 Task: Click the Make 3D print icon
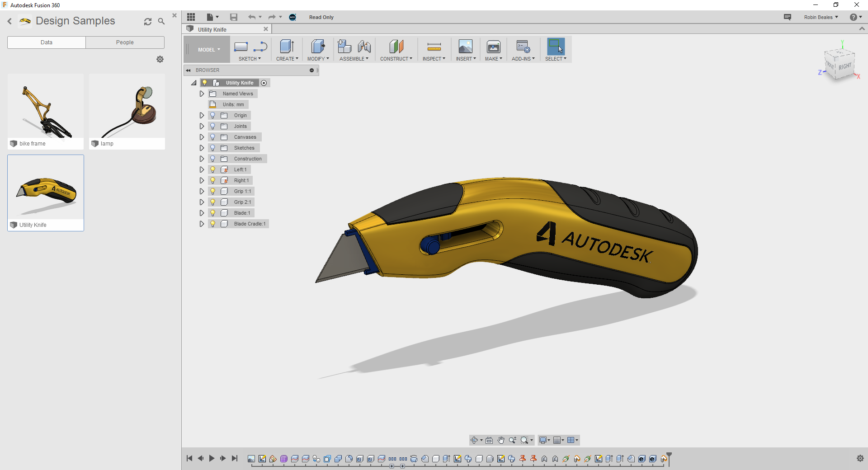[493, 47]
